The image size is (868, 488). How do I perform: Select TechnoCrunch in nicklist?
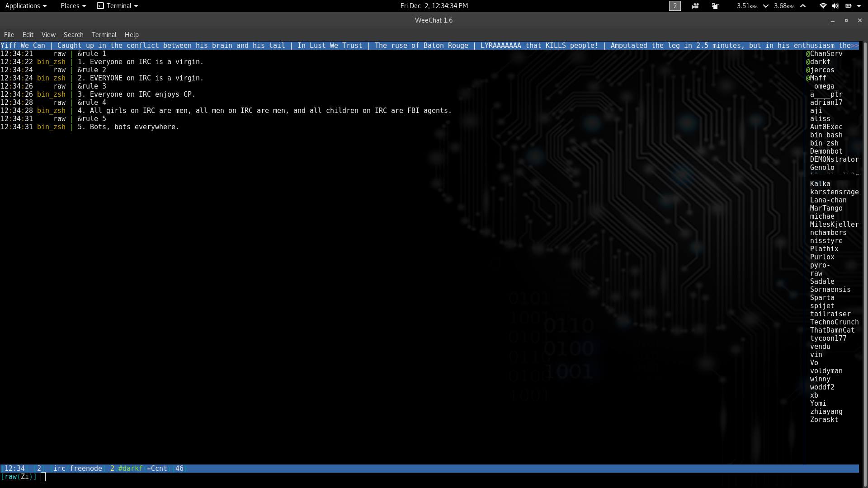(x=834, y=322)
